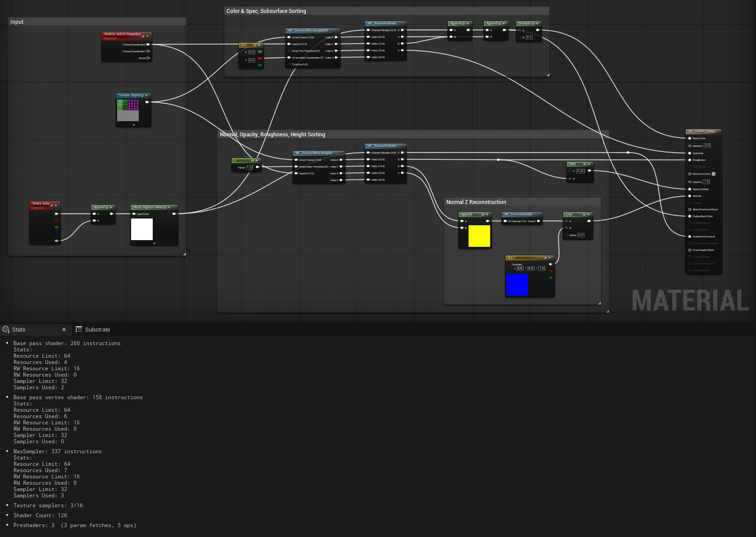Open the Emissive Color swatch
The width and height of the screenshot is (756, 537).
tap(714, 174)
